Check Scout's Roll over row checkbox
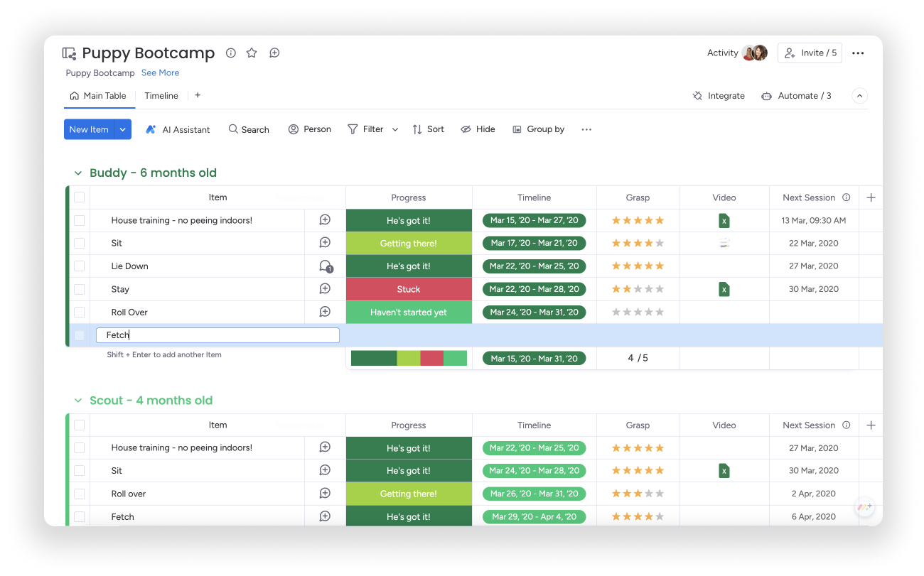Viewport: 924px width, 576px height. (79, 494)
